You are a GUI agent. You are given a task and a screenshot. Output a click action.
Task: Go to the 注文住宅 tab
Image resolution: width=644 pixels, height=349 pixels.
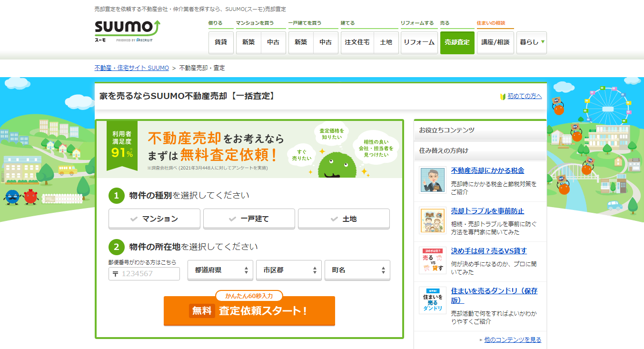(x=357, y=42)
